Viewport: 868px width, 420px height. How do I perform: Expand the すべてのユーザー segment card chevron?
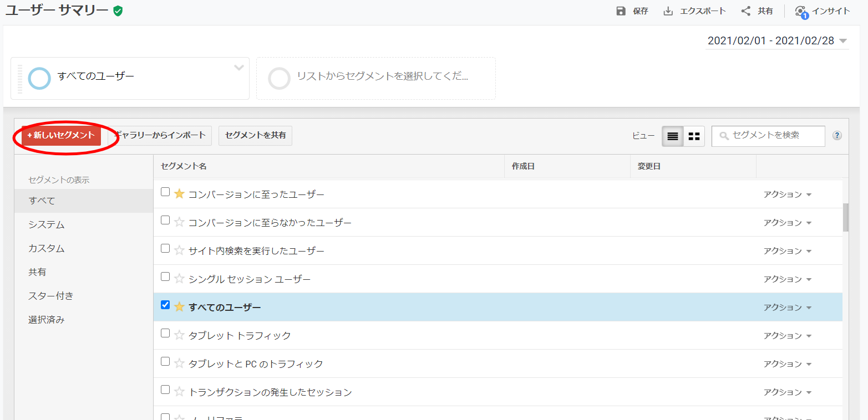238,68
